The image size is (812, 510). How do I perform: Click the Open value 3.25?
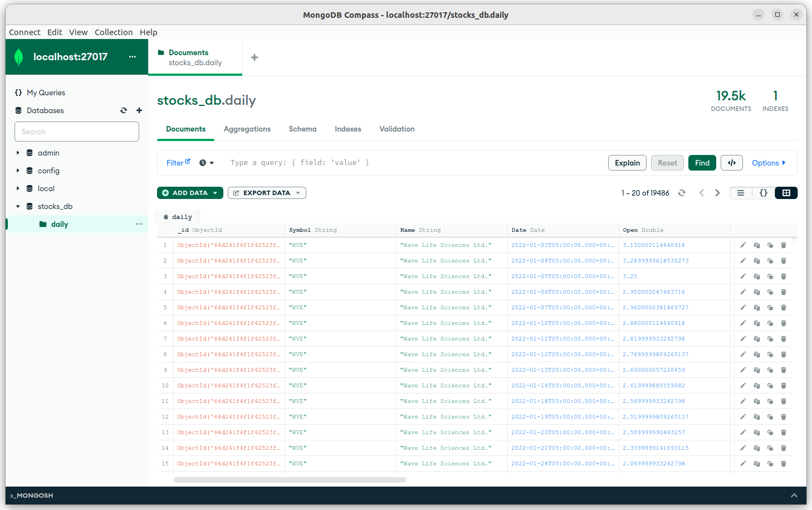click(x=630, y=276)
